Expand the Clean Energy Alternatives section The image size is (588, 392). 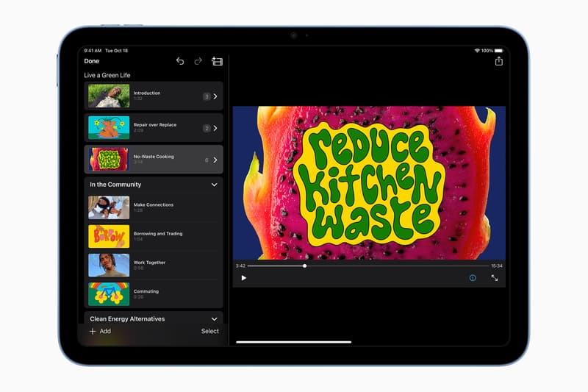tap(214, 319)
